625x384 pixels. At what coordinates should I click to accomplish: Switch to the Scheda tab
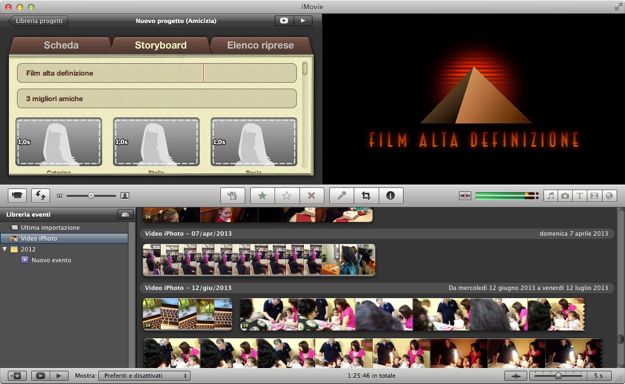coord(61,45)
